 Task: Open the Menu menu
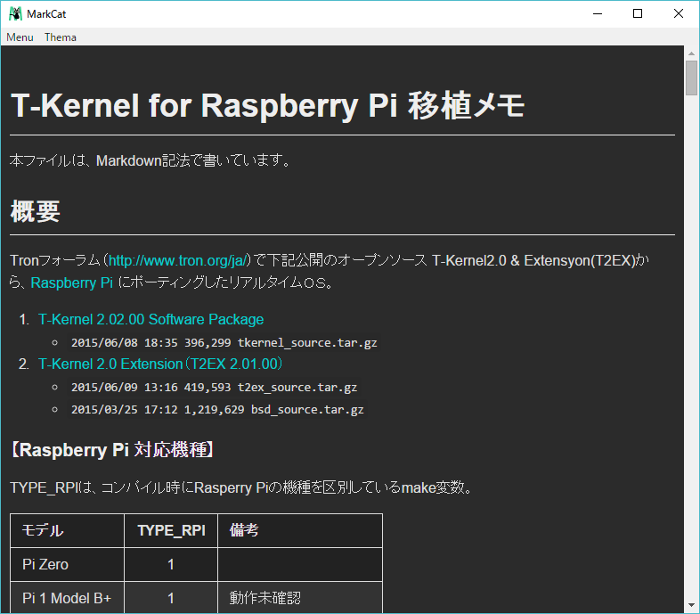point(20,37)
